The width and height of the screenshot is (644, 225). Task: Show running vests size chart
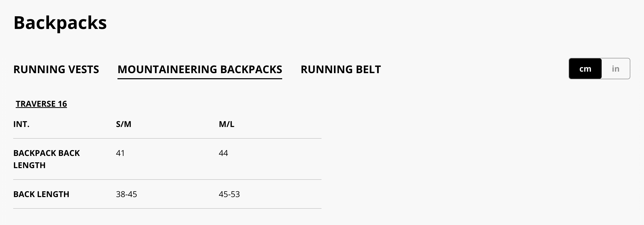tap(56, 69)
